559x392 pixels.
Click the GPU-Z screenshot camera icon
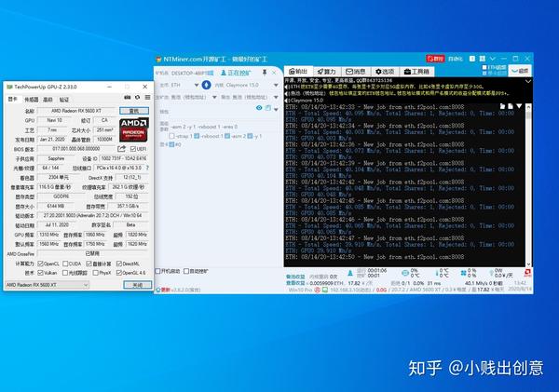tap(128, 97)
